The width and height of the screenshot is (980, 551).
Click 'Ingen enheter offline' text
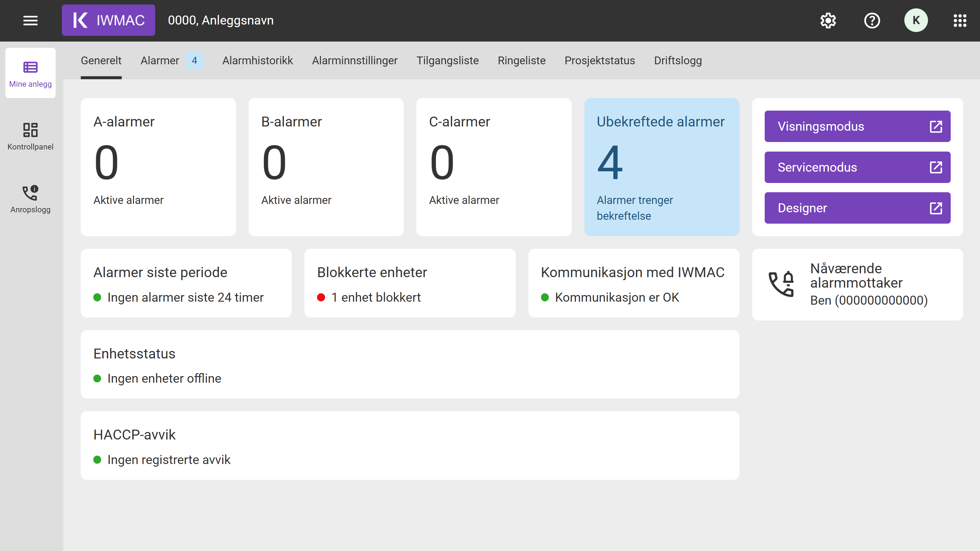pos(164,378)
